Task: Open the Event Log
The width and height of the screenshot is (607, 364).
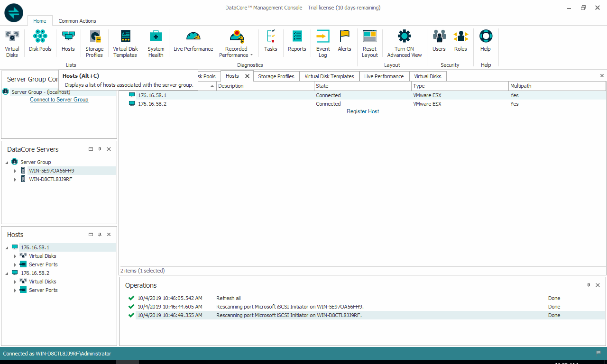Action: (x=323, y=44)
